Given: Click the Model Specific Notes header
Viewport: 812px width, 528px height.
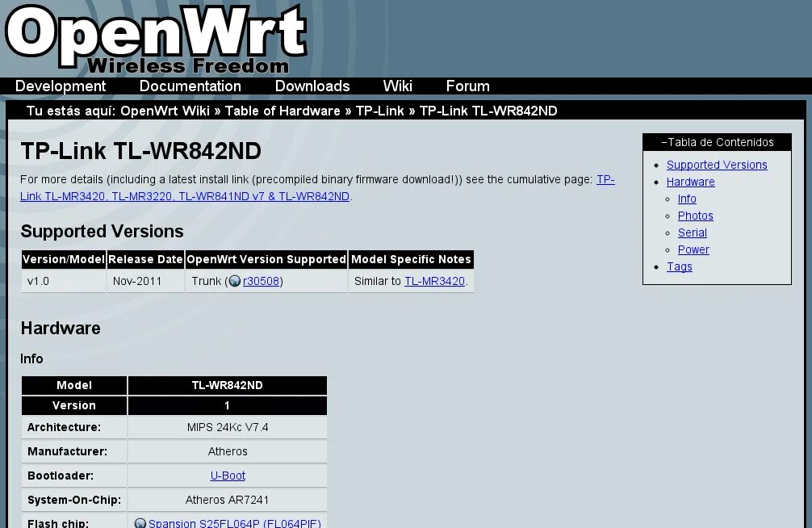Looking at the screenshot, I should click(x=411, y=259).
